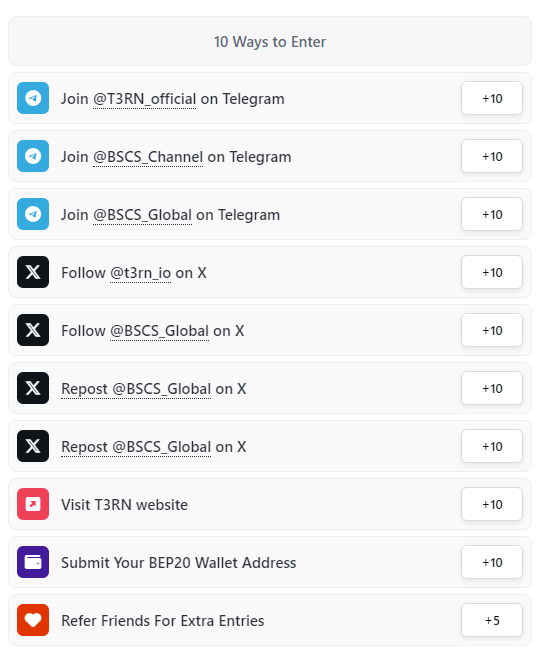Click the +10 button for Submit BEP20 Wallet
The height and width of the screenshot is (652, 540).
[x=492, y=562]
